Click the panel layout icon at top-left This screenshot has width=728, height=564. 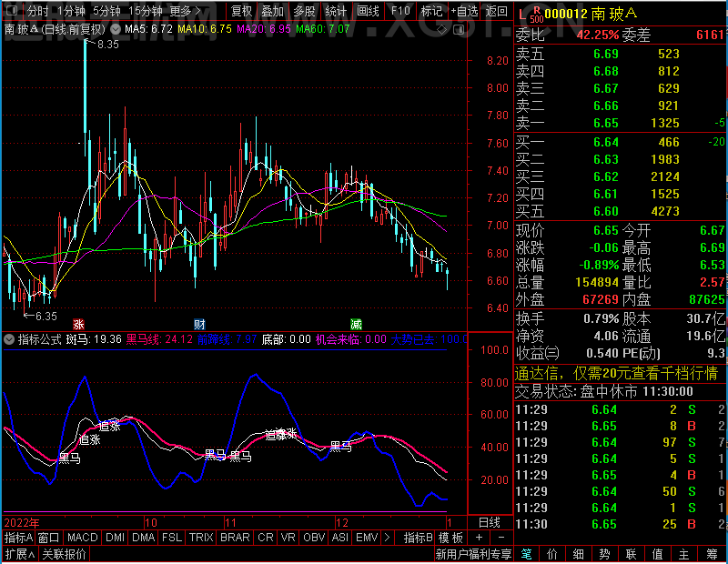pyautogui.click(x=12, y=10)
